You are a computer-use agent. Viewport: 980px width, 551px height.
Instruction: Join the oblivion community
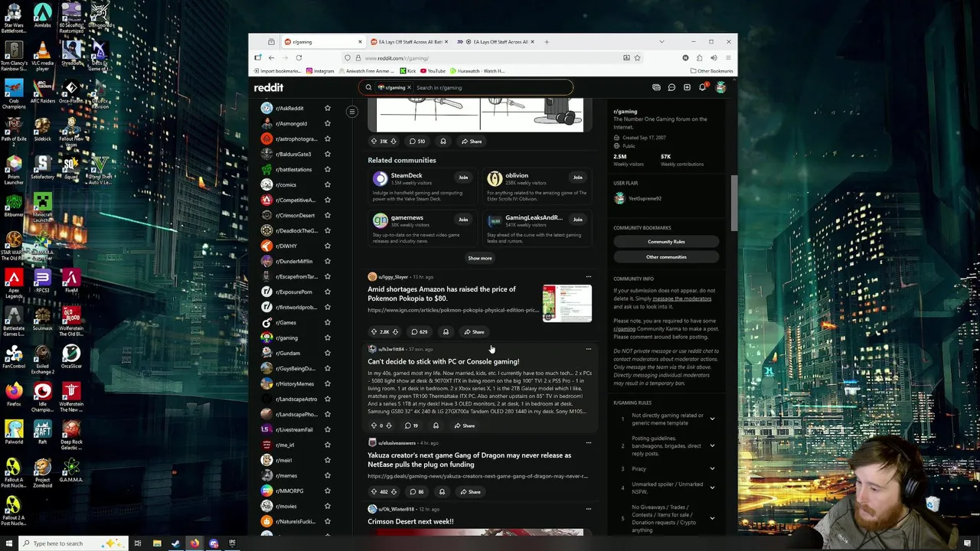click(578, 178)
